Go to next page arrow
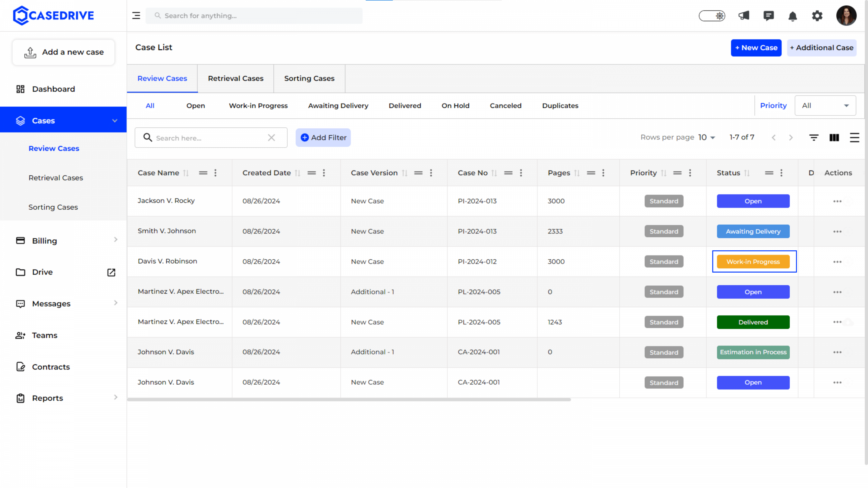 coord(791,138)
